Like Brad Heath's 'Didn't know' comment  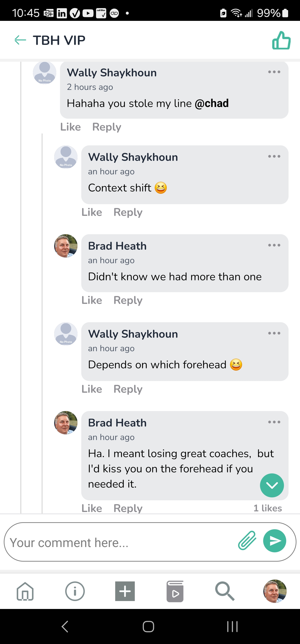pos(92,300)
